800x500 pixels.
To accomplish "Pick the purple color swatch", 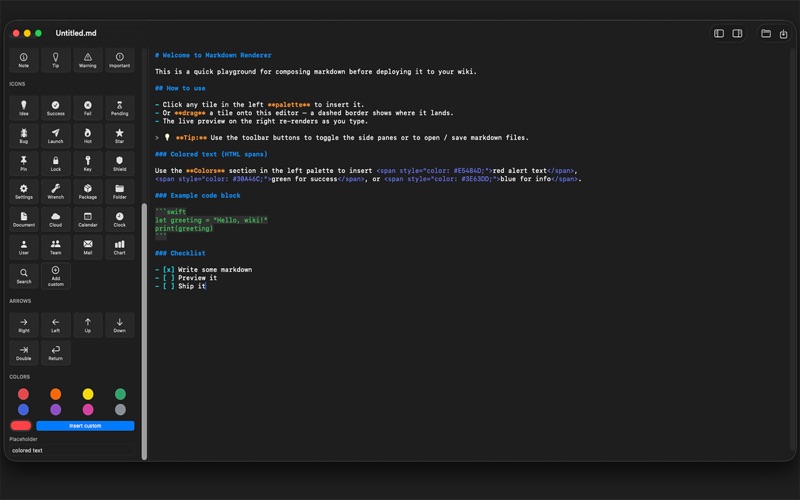I will click(x=56, y=409).
